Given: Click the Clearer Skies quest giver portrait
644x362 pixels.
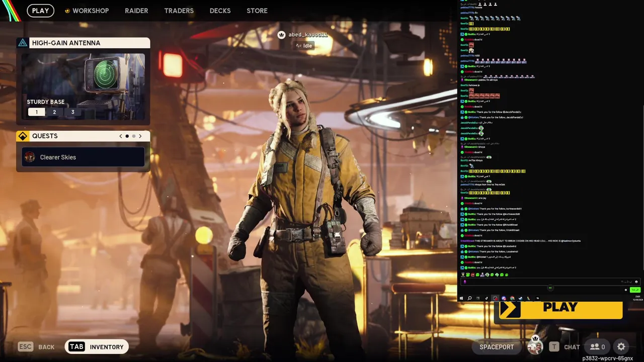Looking at the screenshot, I should [x=30, y=157].
